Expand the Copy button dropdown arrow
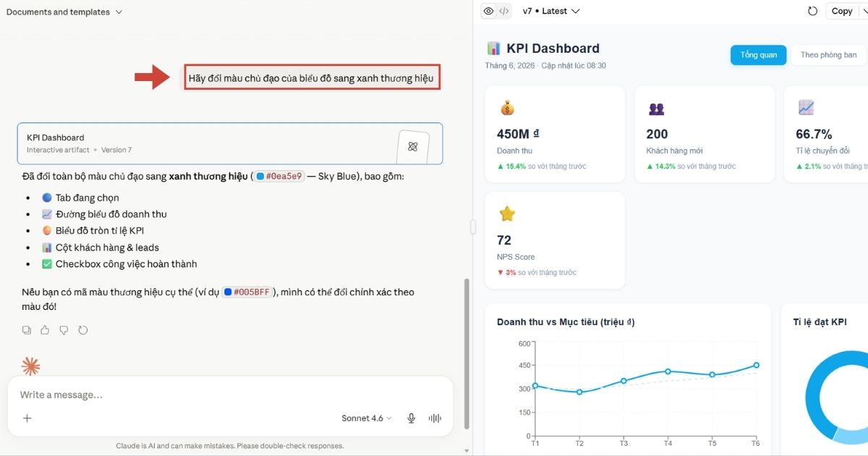The image size is (868, 456). (863, 11)
